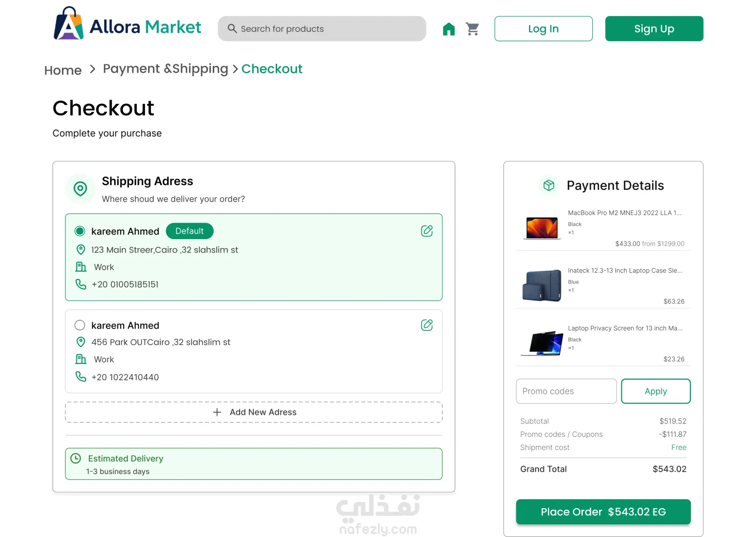The width and height of the screenshot is (756, 537).
Task: Click the Allora Market logo
Action: 127,23
